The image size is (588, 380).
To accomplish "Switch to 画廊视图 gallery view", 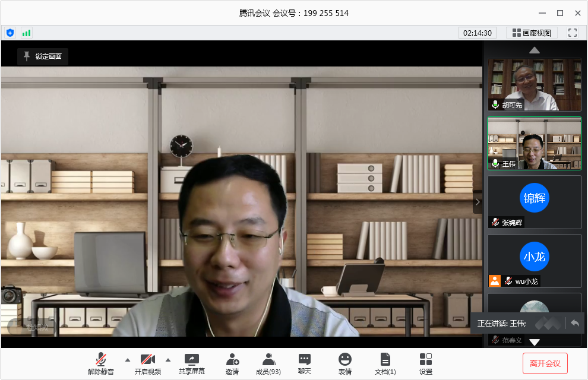I will point(532,33).
